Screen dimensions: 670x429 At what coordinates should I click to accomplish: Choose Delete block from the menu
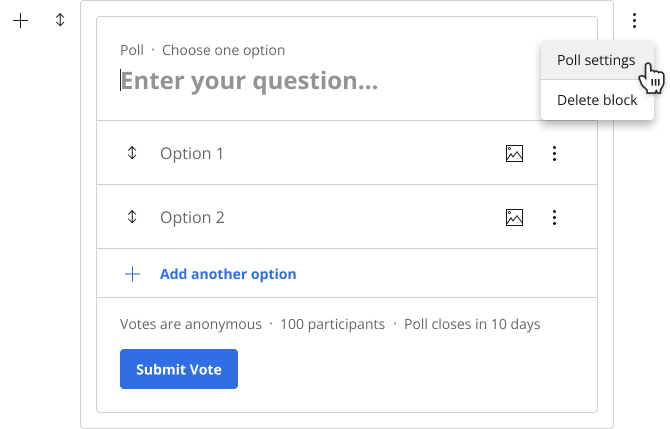pyautogui.click(x=597, y=100)
